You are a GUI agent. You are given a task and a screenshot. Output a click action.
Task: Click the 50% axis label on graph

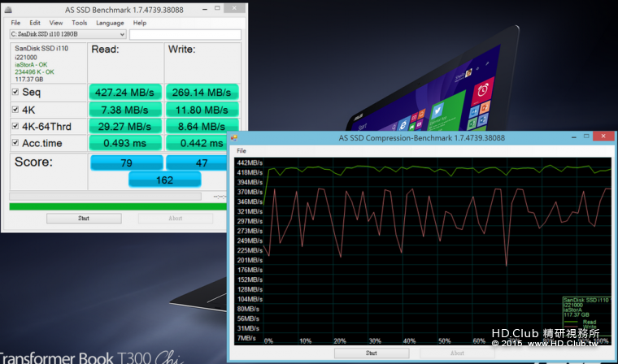[x=445, y=341]
